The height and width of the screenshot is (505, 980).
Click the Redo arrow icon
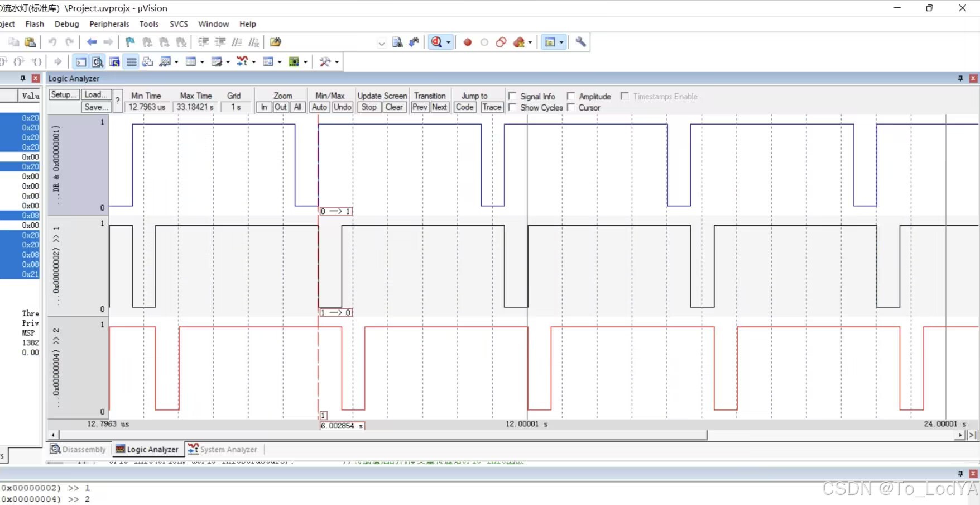[x=69, y=42]
